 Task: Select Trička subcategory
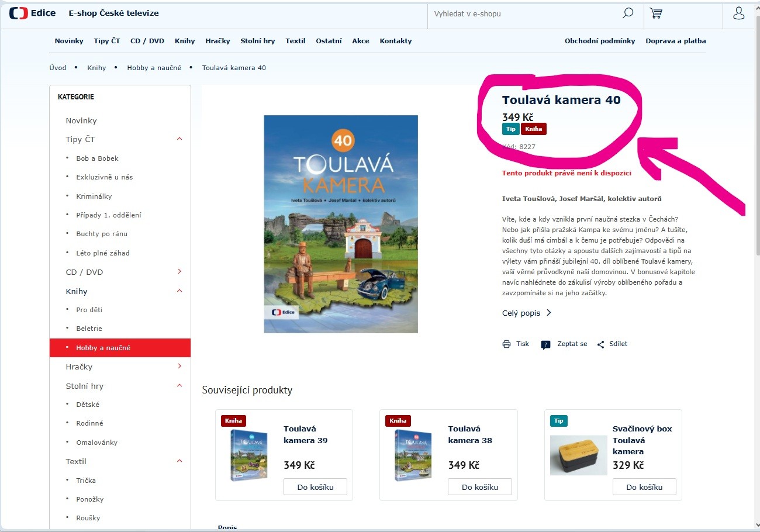coord(86,481)
